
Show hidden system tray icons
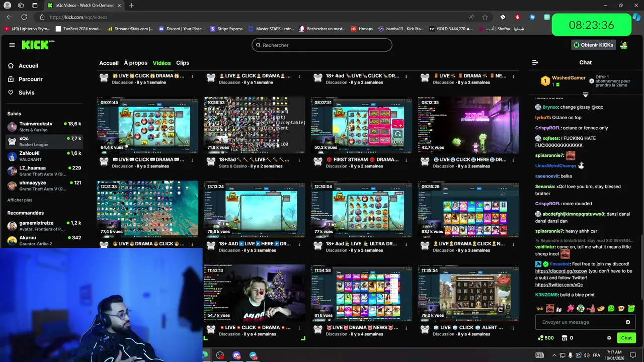(554, 355)
